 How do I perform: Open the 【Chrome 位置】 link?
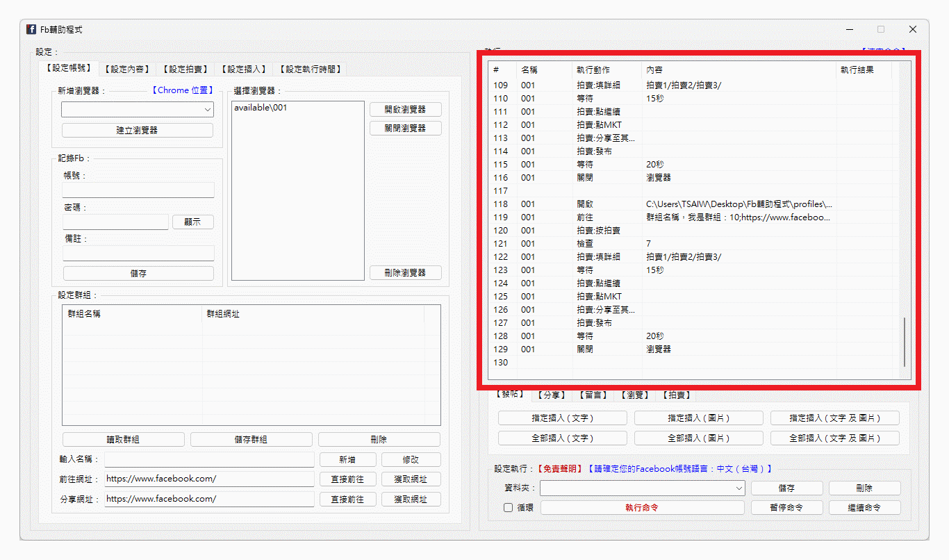click(182, 90)
